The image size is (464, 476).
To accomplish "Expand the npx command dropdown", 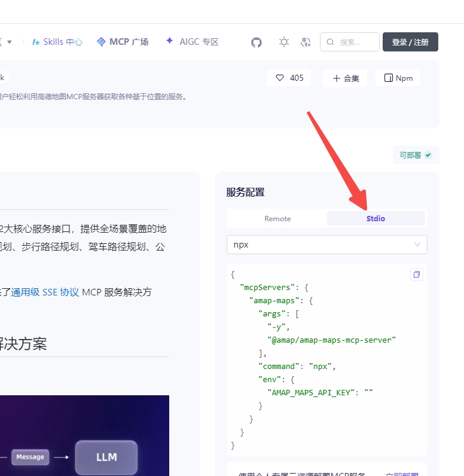I will (x=327, y=245).
